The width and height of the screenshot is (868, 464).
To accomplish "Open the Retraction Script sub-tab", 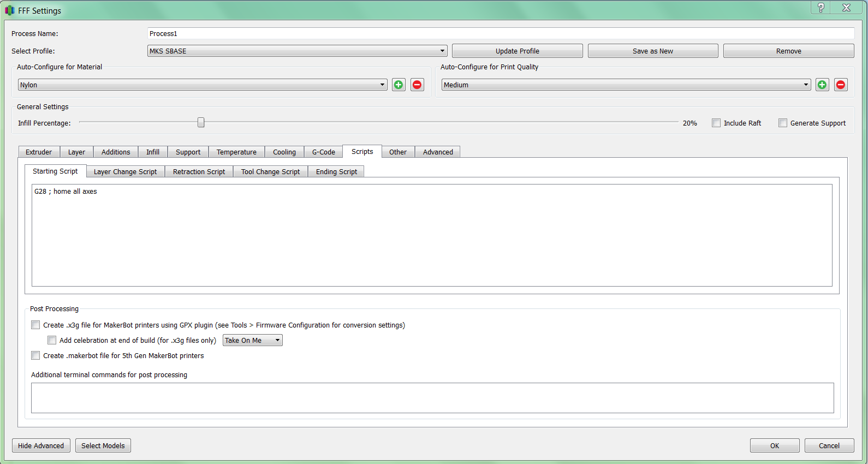I will [199, 171].
